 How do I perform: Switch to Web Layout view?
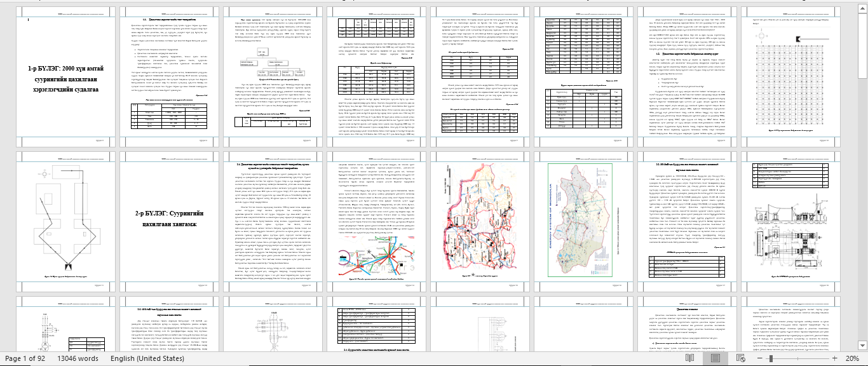[x=740, y=358]
